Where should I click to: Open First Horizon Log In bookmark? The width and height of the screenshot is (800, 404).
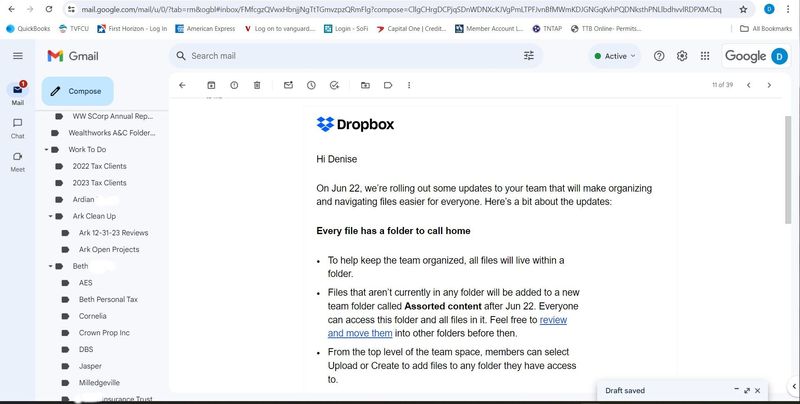coord(132,29)
